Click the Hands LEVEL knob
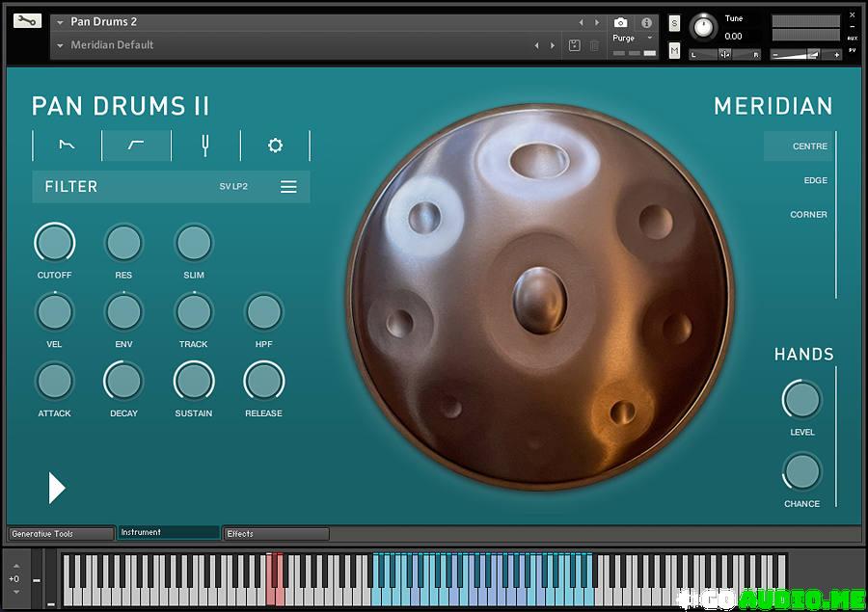 click(801, 400)
